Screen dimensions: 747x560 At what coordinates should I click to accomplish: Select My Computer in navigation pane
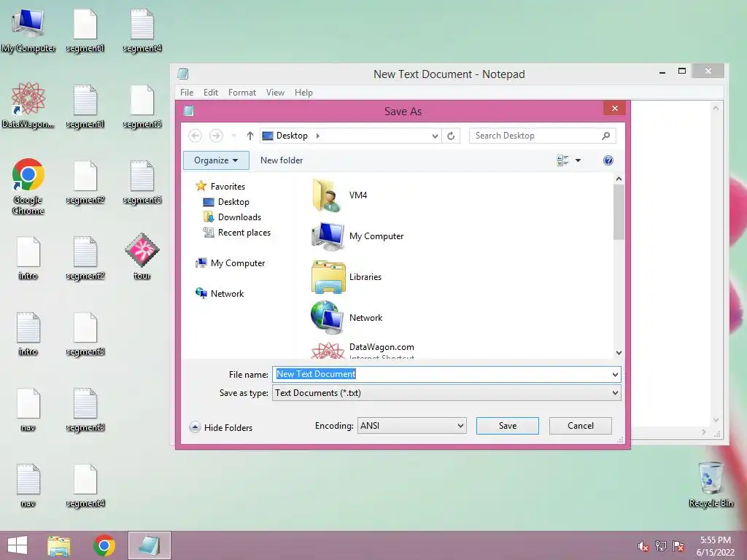pyautogui.click(x=230, y=262)
